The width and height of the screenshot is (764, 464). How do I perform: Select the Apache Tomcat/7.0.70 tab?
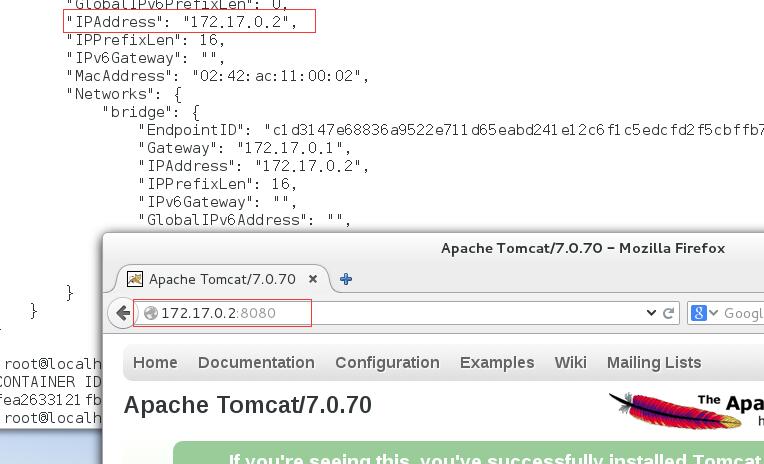[222, 279]
